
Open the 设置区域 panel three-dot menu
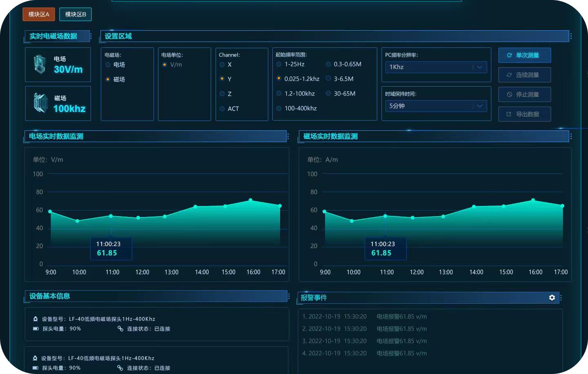coord(570,36)
